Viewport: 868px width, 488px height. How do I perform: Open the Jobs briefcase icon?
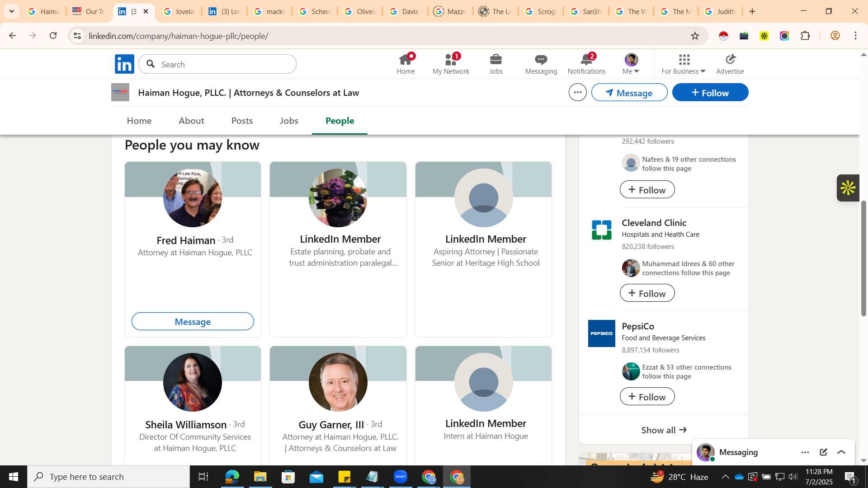pos(496,64)
